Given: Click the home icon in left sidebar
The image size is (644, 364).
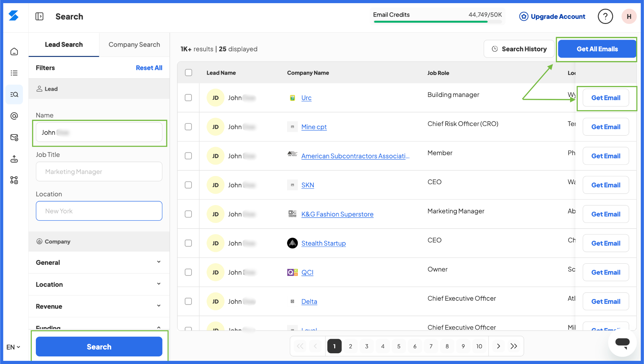Looking at the screenshot, I should (14, 52).
